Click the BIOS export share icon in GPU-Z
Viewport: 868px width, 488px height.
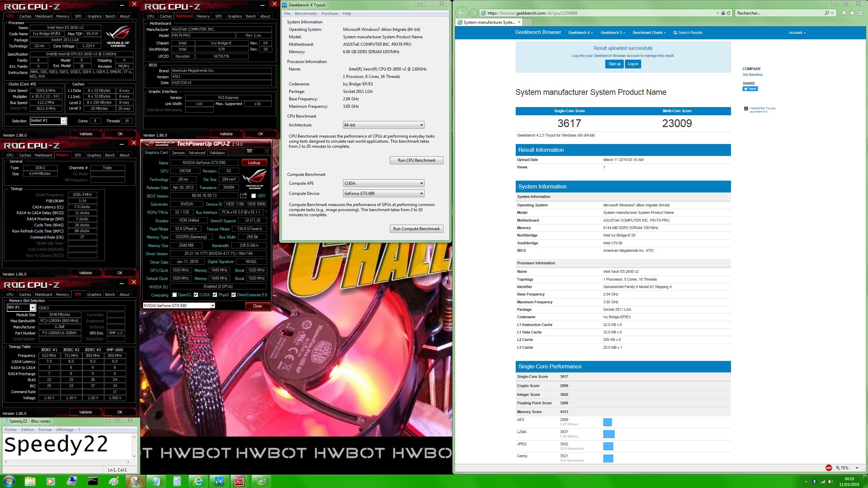243,196
